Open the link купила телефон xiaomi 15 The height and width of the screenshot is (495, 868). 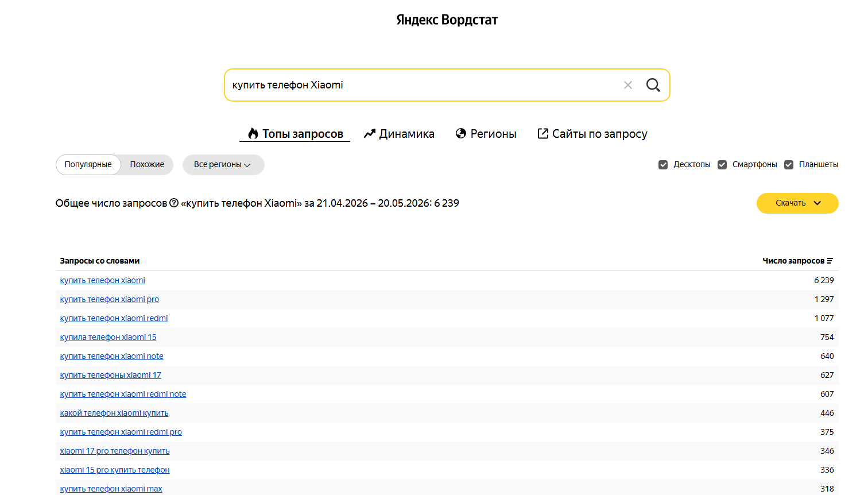[108, 337]
